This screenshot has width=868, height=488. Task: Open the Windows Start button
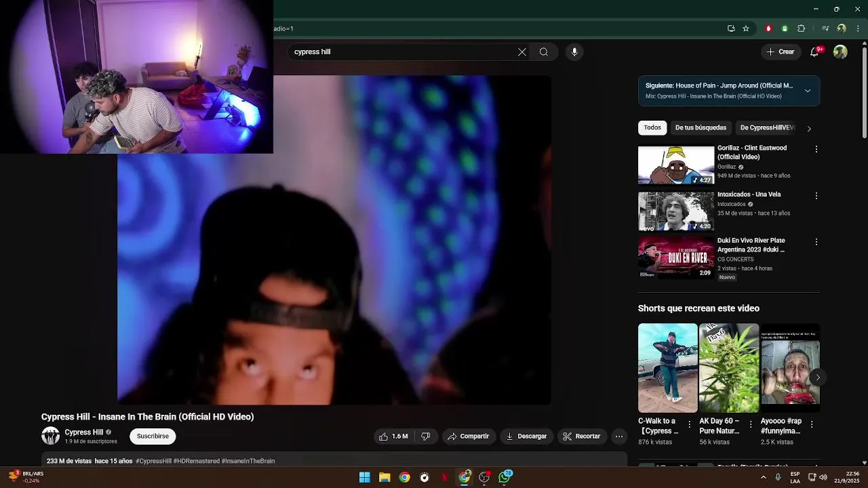pyautogui.click(x=364, y=477)
